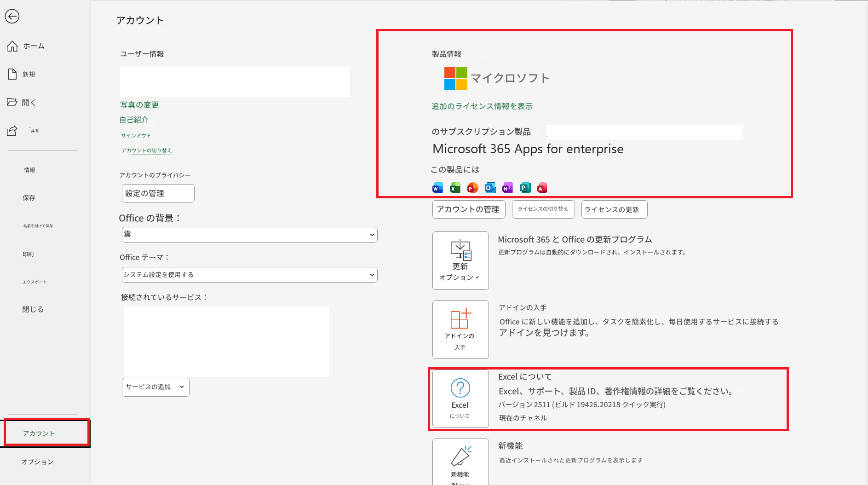Click the バージョン 2511 build text
This screenshot has height=485, width=868.
582,404
